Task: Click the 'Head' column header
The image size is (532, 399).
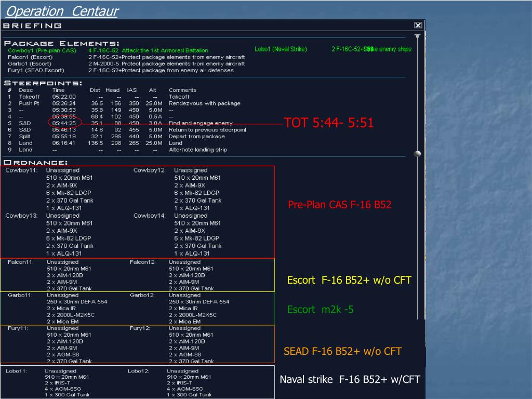Action: point(112,90)
